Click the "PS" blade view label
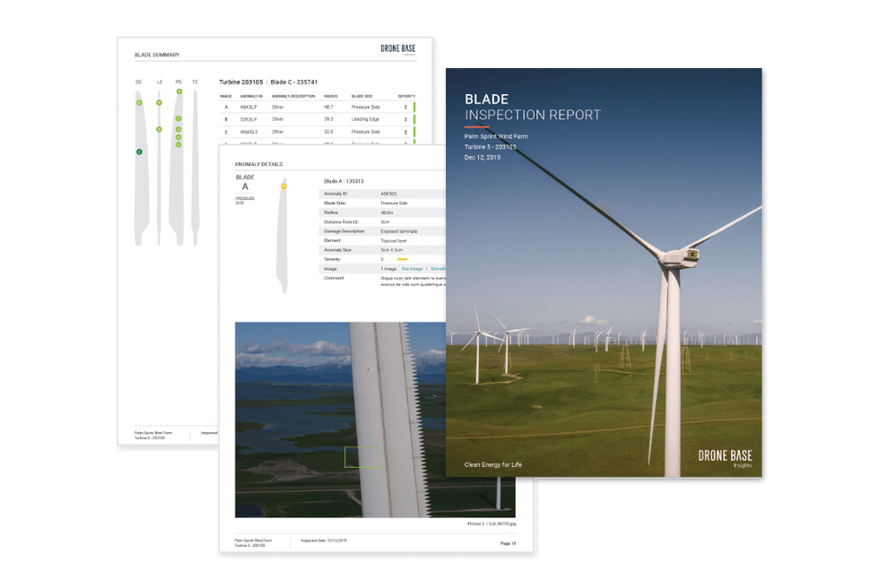This screenshot has width=879, height=588. coord(178,82)
